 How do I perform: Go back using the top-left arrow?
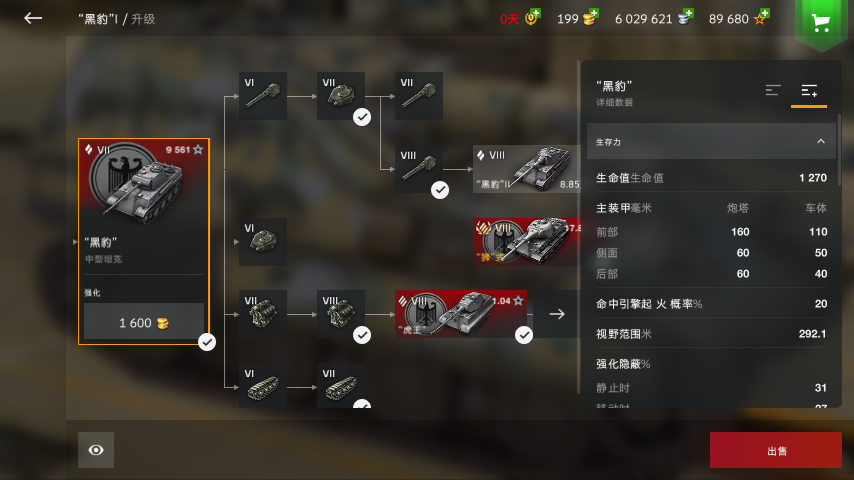tap(33, 18)
